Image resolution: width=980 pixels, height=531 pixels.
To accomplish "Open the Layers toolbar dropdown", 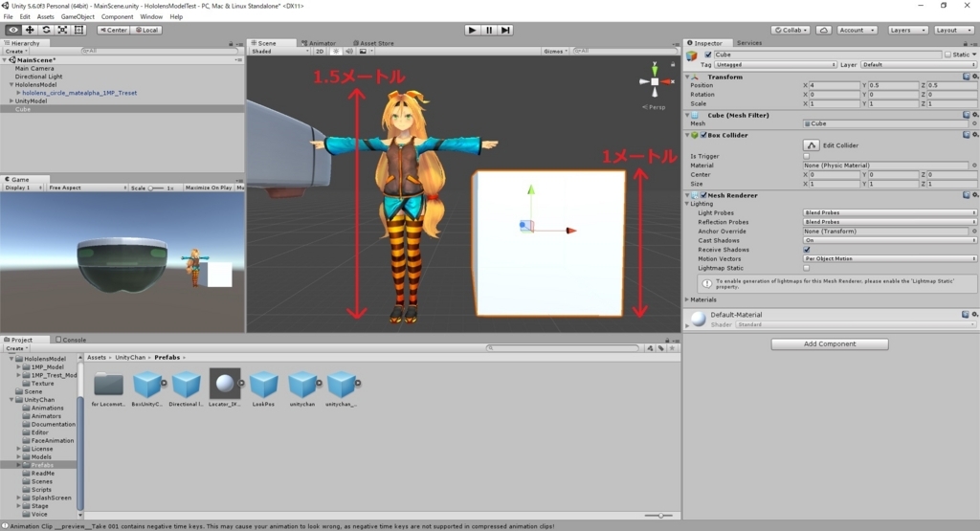I will [907, 30].
